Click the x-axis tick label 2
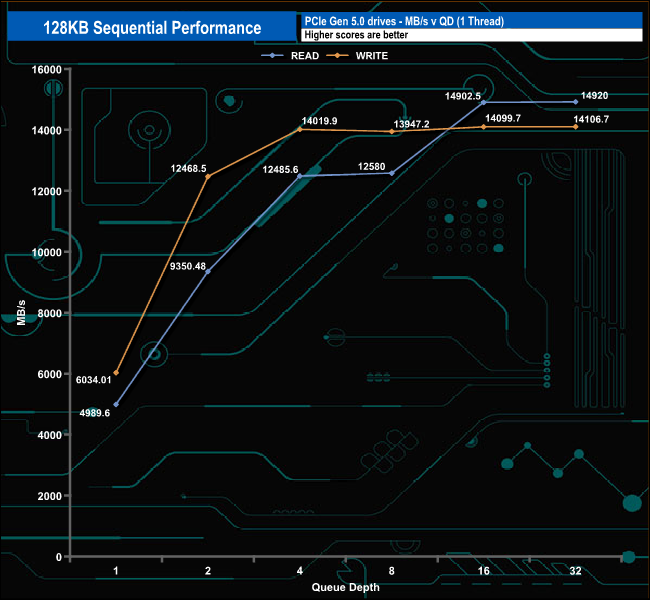 pos(208,571)
